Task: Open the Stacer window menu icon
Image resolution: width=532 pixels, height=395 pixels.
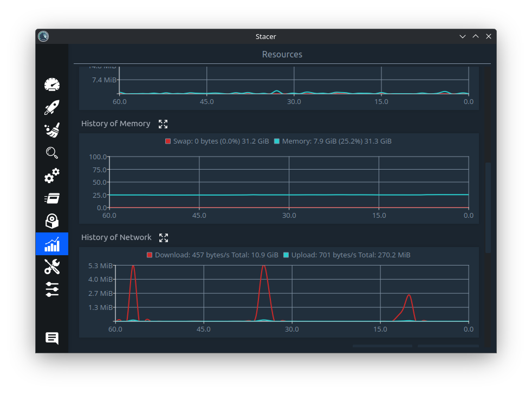Action: (x=43, y=36)
